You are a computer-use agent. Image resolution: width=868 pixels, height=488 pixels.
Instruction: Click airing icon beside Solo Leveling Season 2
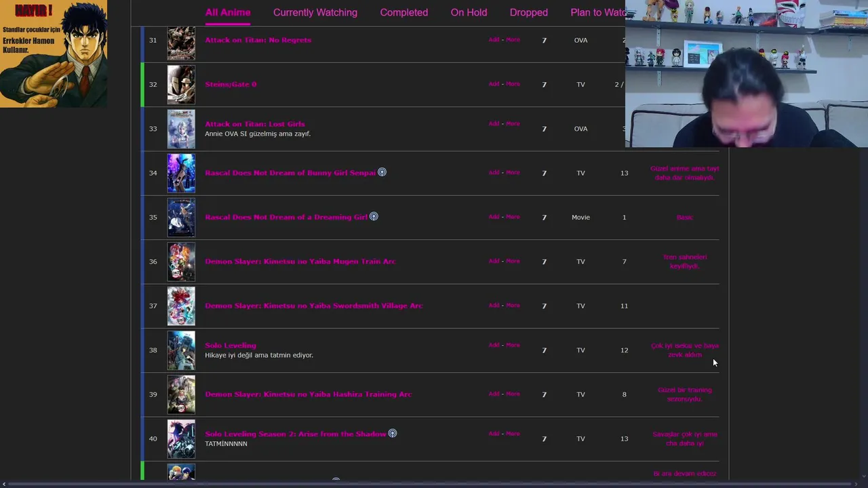[x=392, y=434]
